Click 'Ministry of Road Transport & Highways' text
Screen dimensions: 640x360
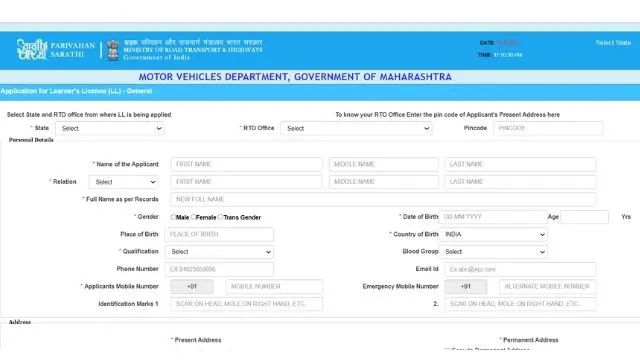tap(193, 50)
